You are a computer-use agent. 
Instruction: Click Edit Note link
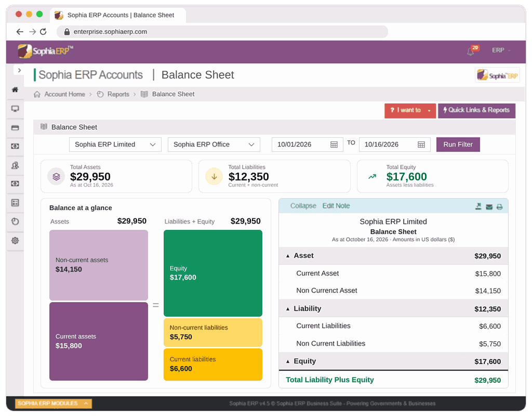[x=336, y=206]
